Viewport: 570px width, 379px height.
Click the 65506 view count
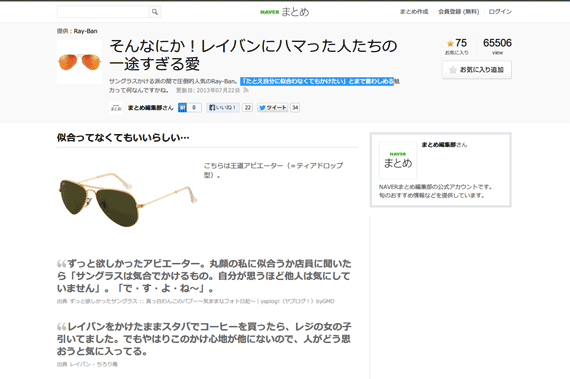497,43
